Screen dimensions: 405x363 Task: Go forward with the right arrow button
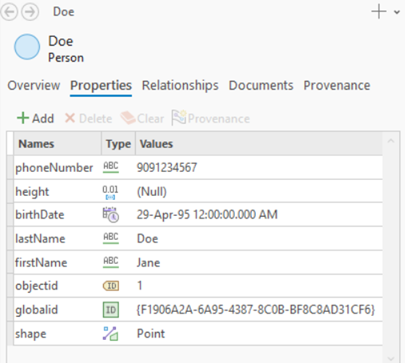tap(30, 12)
